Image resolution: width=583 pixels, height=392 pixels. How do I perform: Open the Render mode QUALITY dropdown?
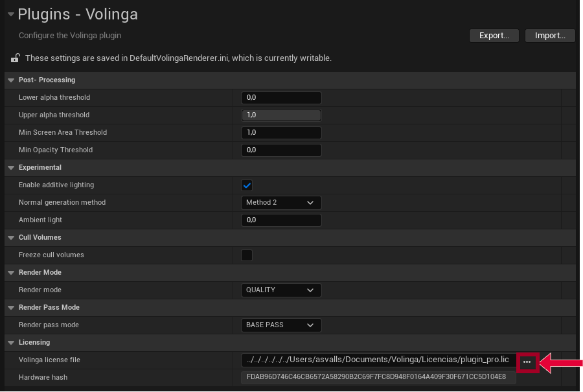[x=281, y=290]
